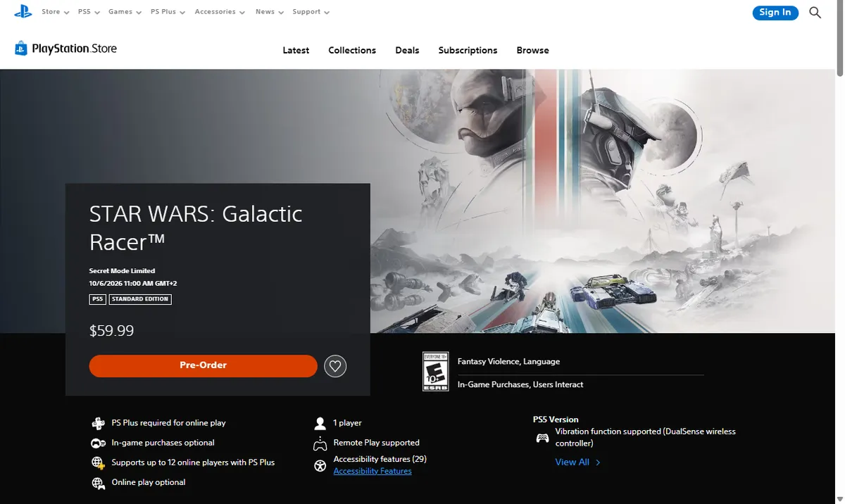Click the online play optional icon
The height and width of the screenshot is (504, 845).
click(x=99, y=482)
